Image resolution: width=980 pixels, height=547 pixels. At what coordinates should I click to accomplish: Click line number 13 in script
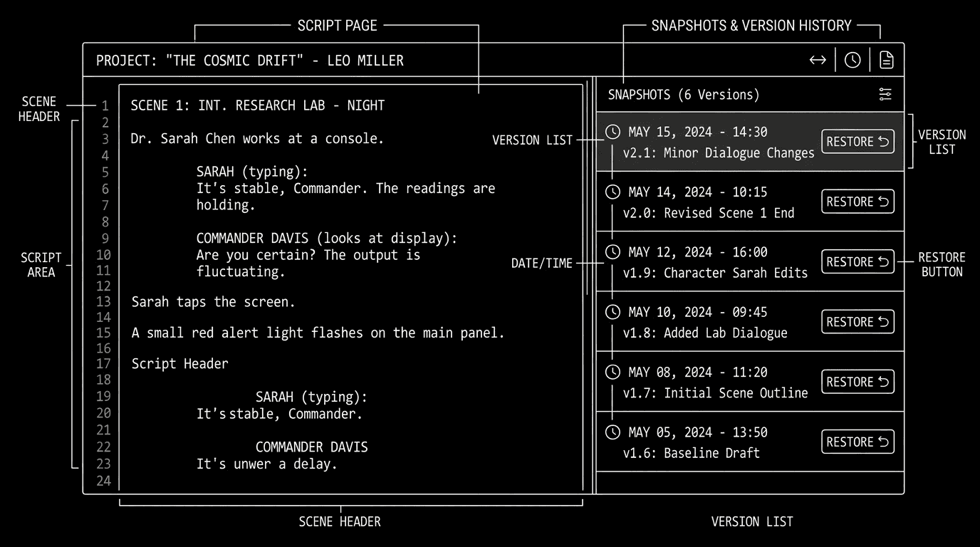[x=104, y=301]
